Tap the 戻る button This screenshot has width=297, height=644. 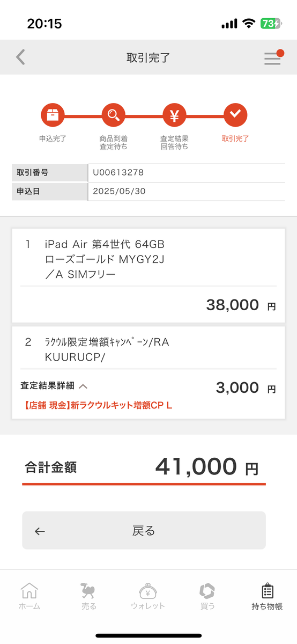tap(144, 530)
